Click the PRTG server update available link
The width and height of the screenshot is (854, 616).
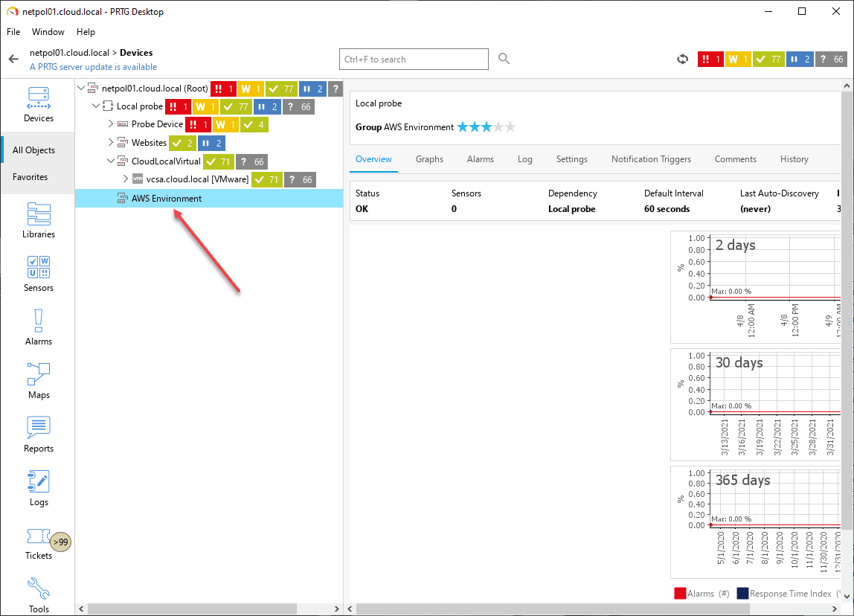(x=93, y=67)
